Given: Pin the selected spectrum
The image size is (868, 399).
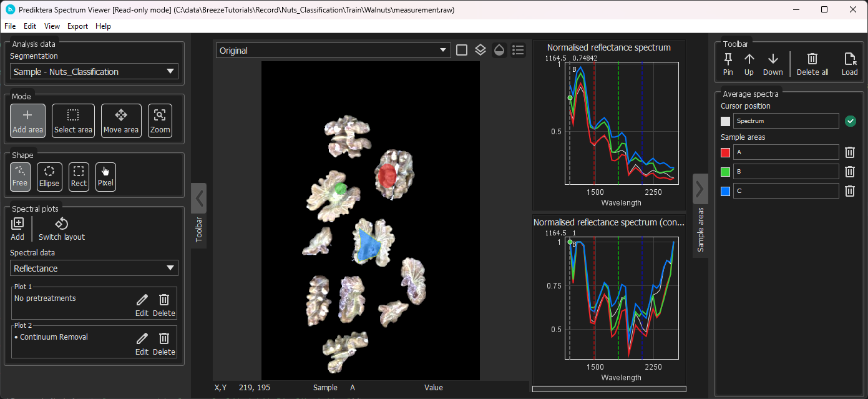Looking at the screenshot, I should [728, 64].
